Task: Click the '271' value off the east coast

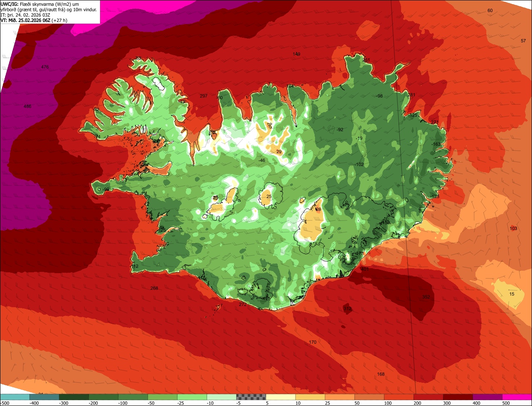Action: coord(435,122)
